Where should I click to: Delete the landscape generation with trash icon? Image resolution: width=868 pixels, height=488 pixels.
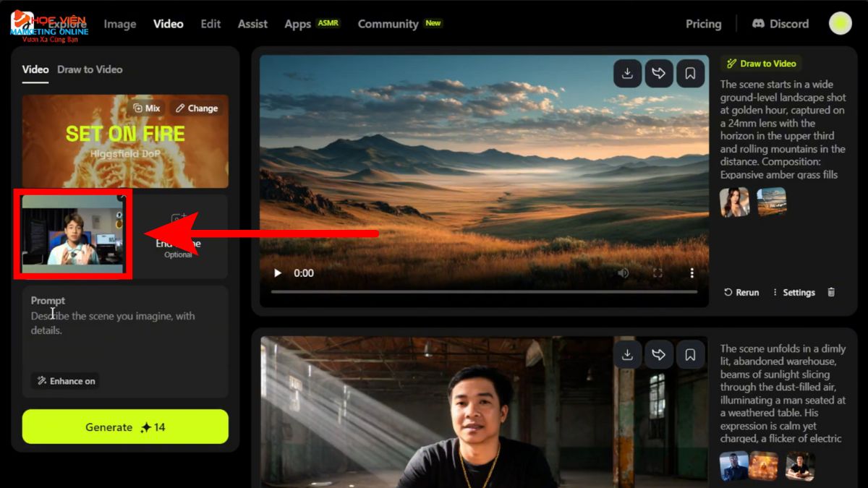pyautogui.click(x=831, y=292)
